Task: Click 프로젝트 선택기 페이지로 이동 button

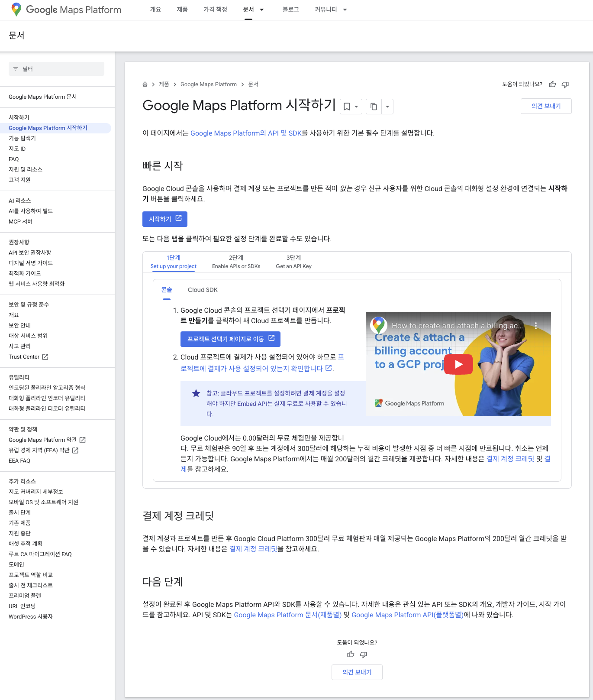Action: click(x=230, y=339)
